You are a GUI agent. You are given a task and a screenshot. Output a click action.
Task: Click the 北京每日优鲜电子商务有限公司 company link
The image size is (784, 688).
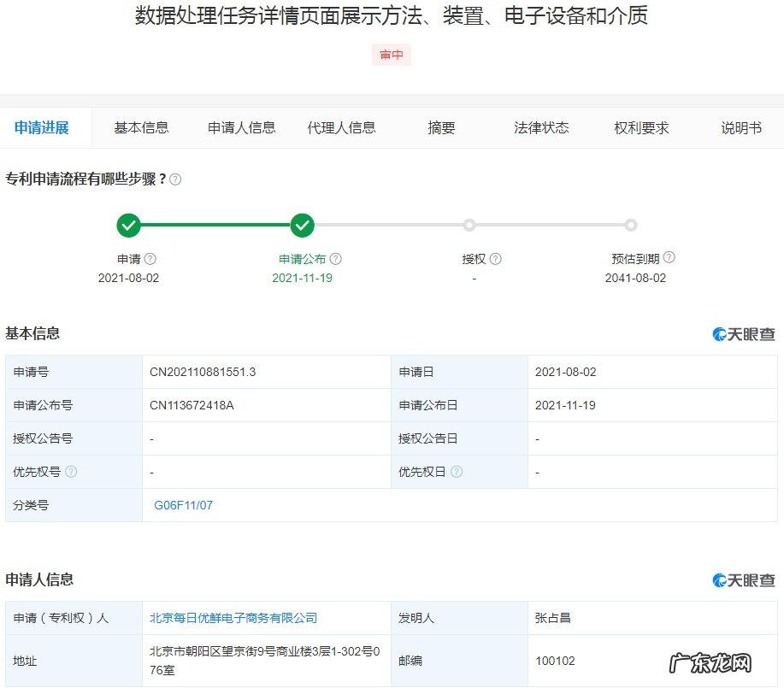(233, 617)
